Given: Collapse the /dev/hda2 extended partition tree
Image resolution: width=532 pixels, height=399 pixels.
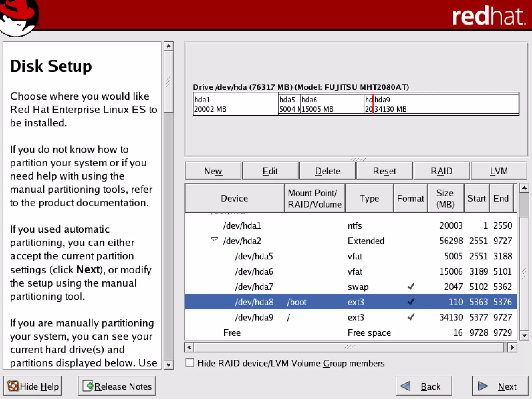Looking at the screenshot, I should pos(214,240).
